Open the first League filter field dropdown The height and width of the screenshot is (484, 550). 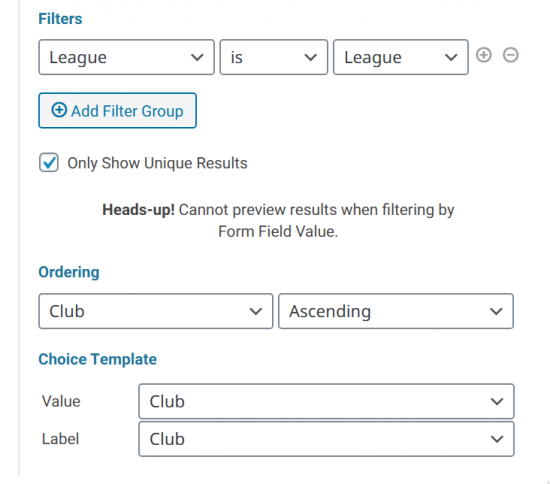[x=126, y=57]
